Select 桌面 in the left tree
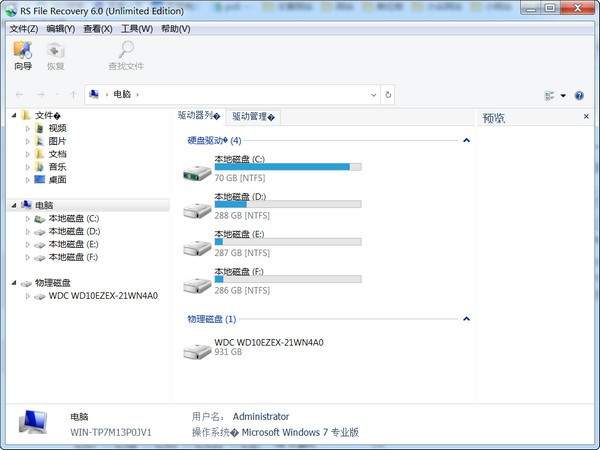This screenshot has height=450, width=600. pyautogui.click(x=57, y=180)
